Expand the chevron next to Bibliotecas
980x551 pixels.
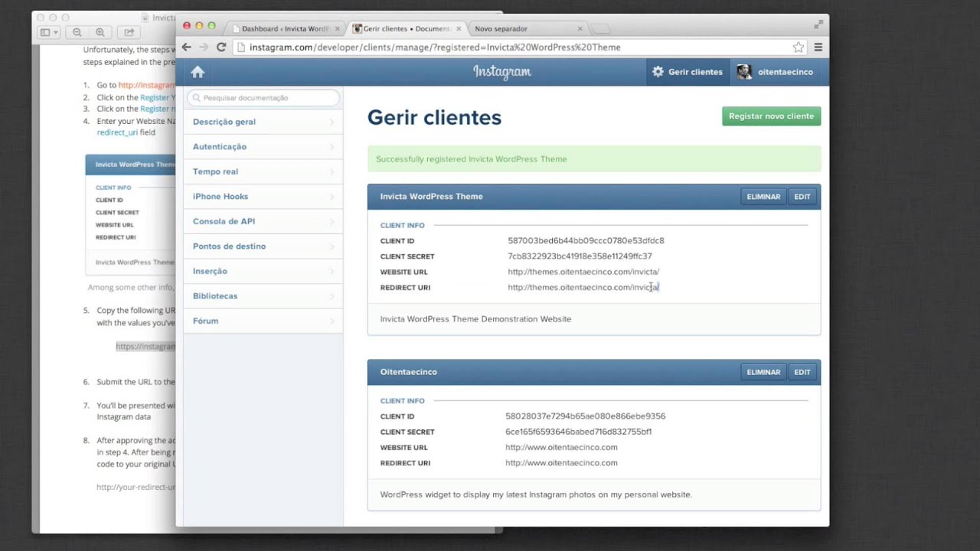[x=332, y=296]
